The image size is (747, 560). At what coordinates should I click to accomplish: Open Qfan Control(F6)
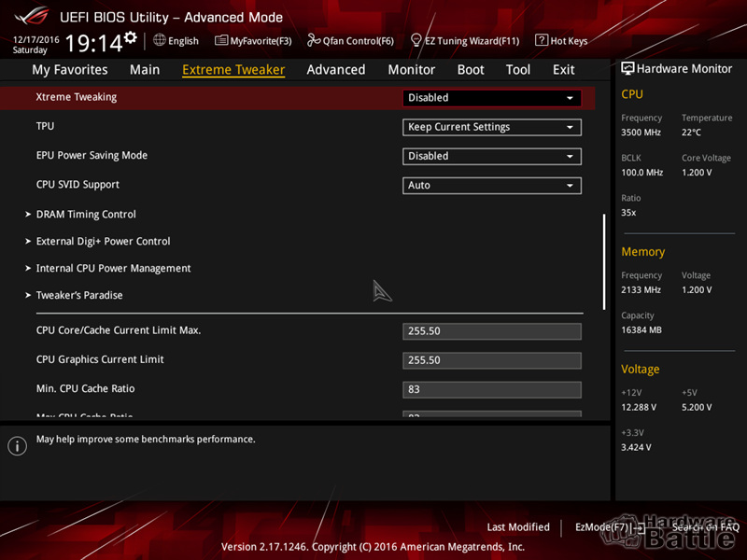tap(351, 41)
